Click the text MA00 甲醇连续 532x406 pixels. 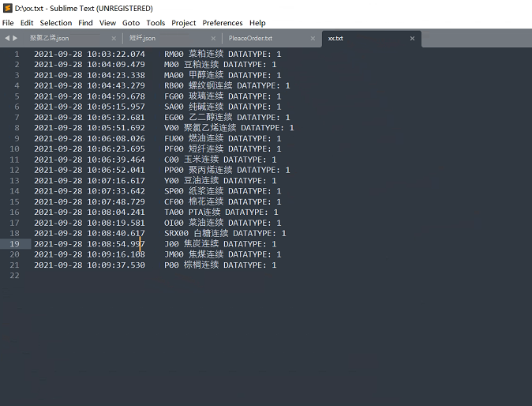click(193, 75)
